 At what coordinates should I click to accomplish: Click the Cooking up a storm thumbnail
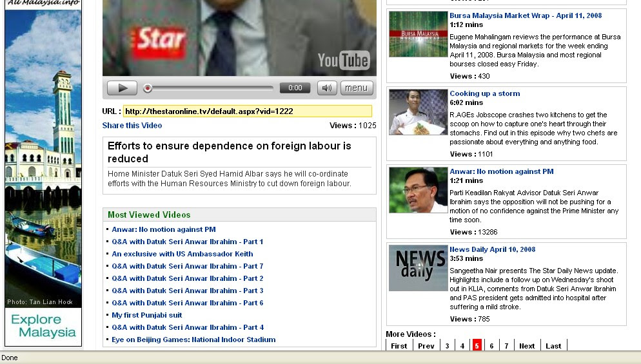419,112
